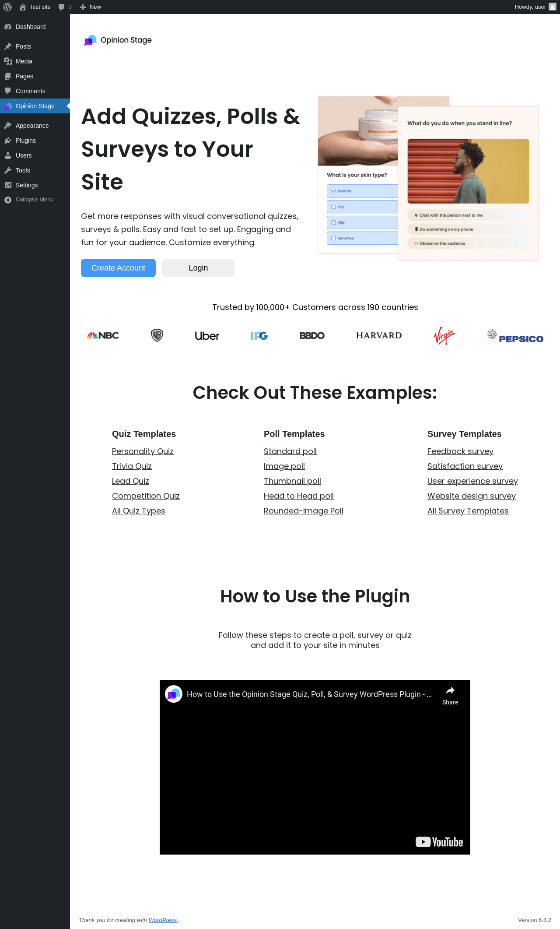Open the Test site home icon
This screenshot has width=560, height=929.
pos(23,7)
